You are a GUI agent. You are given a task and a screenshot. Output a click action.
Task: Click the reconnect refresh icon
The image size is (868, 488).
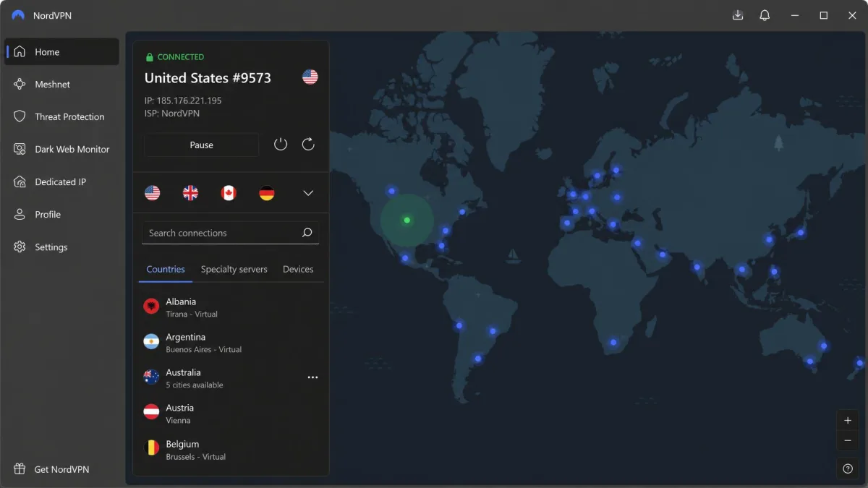click(308, 145)
